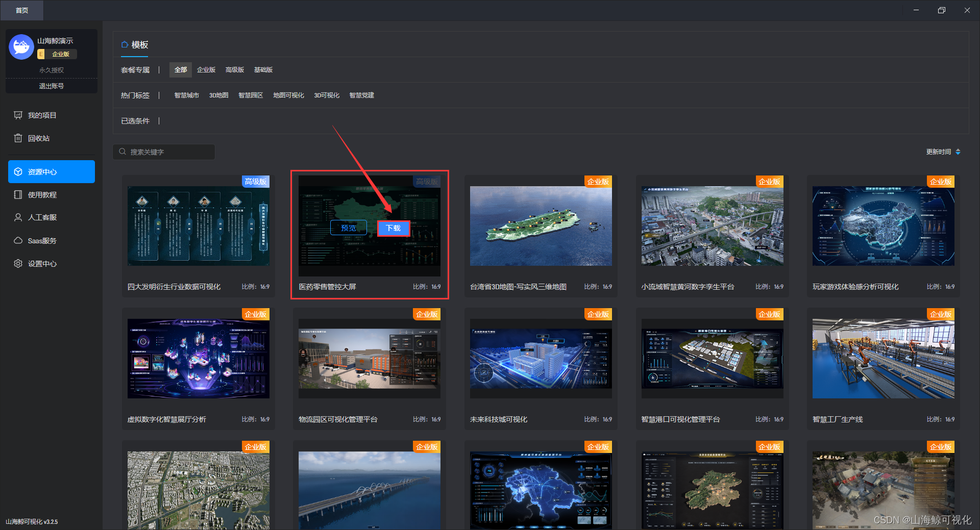Click the 医药零售管控大屏 title text

(327, 287)
